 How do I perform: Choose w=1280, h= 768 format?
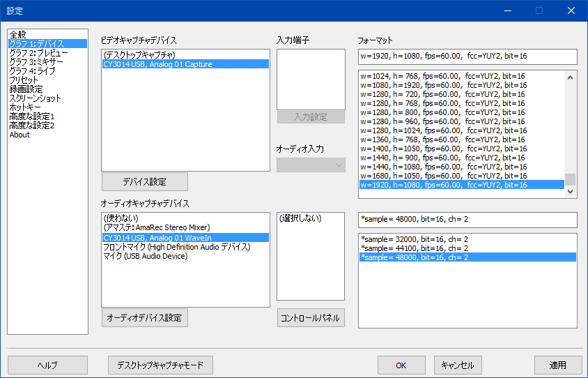click(x=462, y=103)
